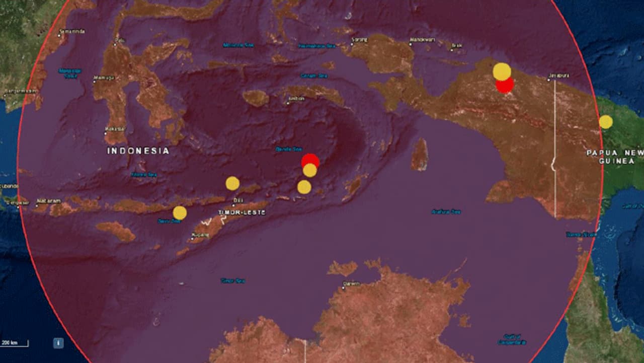Viewport: 644px width, 363px height.
Task: Click the lowest yellow marker east of Timor-Leste
Action: pyautogui.click(x=304, y=187)
